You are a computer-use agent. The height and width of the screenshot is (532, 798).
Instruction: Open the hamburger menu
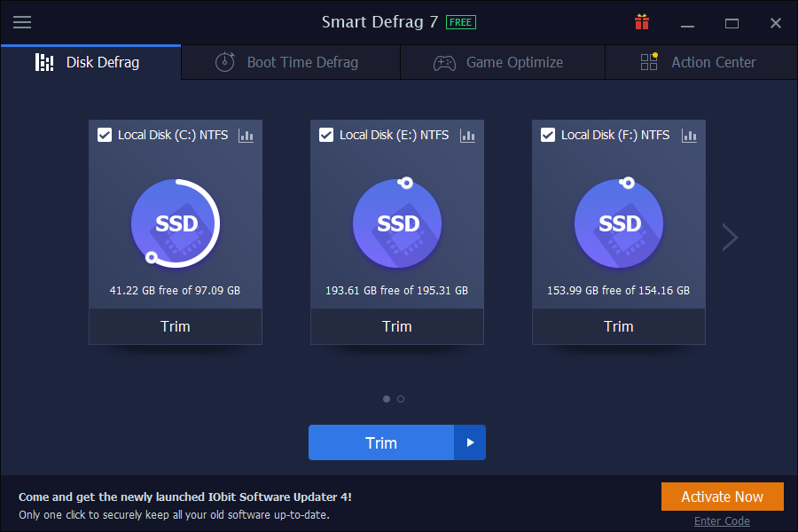pos(21,22)
